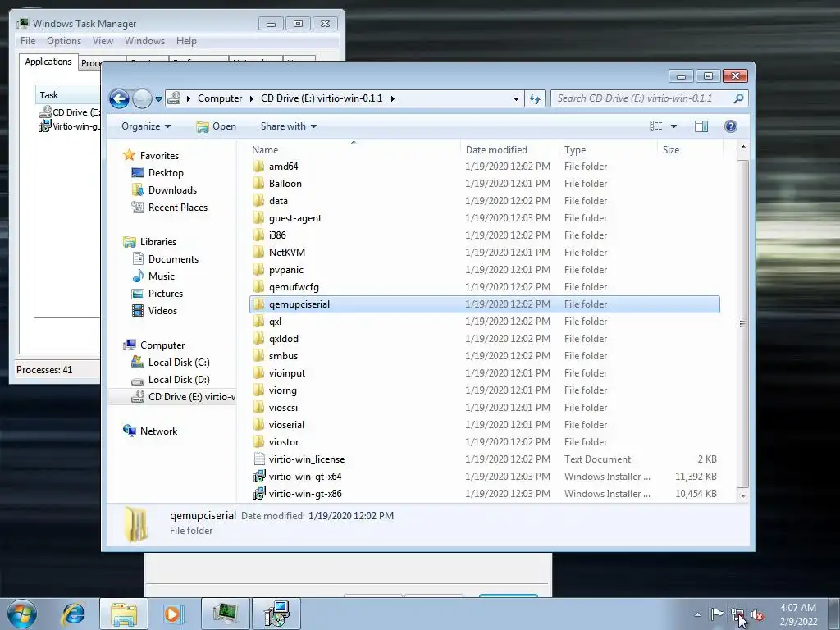840x630 pixels.
Task: Click Computer in the address bar
Action: click(220, 98)
